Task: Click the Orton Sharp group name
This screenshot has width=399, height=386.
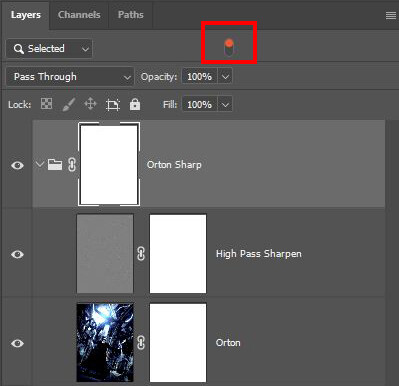Action: (174, 165)
